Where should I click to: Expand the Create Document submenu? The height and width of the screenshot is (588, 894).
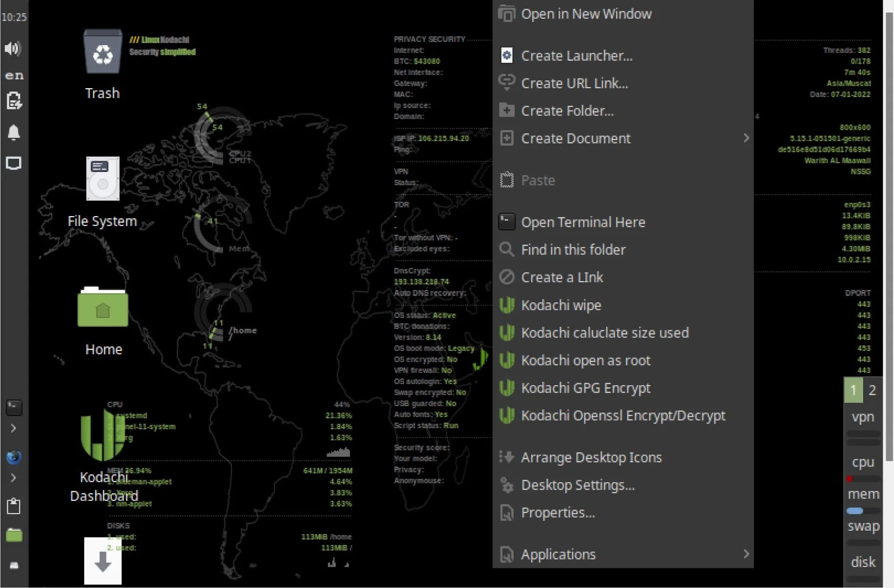(746, 138)
